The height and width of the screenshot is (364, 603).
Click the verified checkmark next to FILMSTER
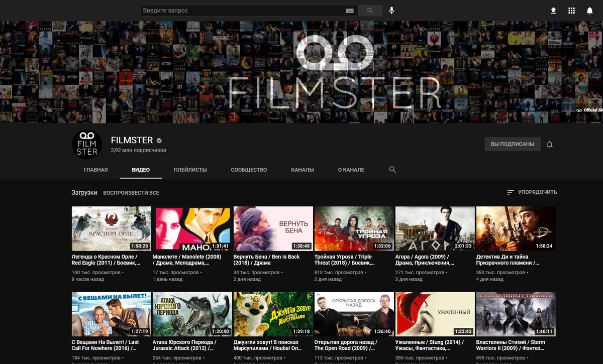(x=159, y=141)
